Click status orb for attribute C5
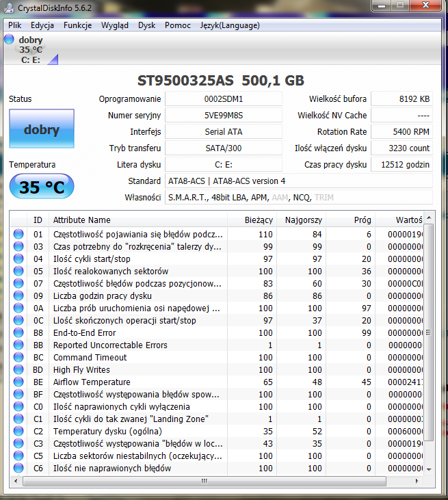Screen dimensions: 448x500 click(18, 456)
